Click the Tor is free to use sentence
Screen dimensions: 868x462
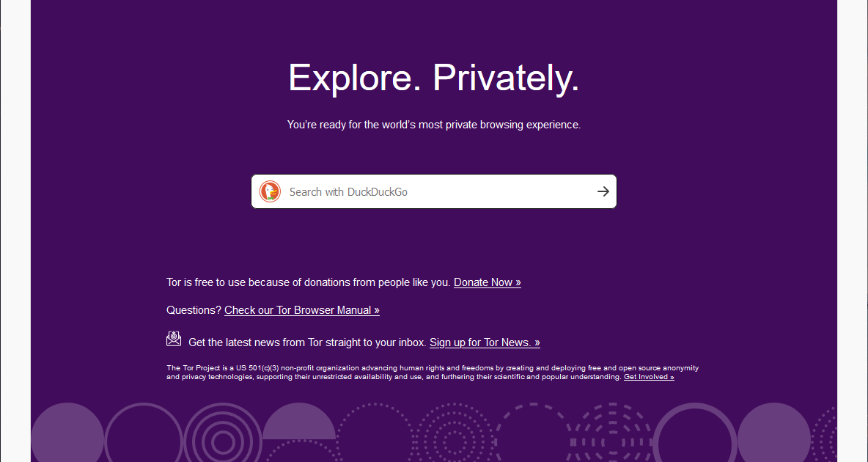[x=308, y=282]
